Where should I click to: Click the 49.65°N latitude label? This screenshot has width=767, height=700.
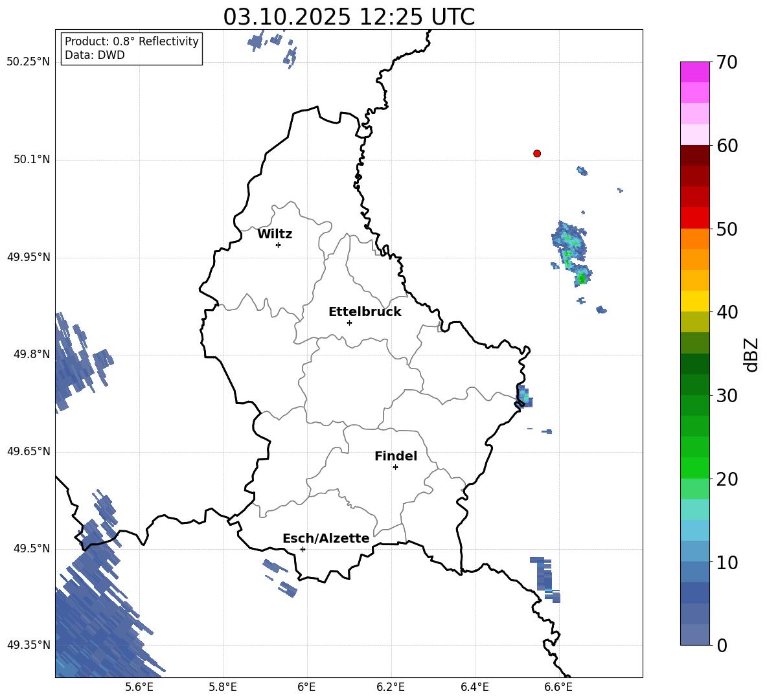click(29, 451)
